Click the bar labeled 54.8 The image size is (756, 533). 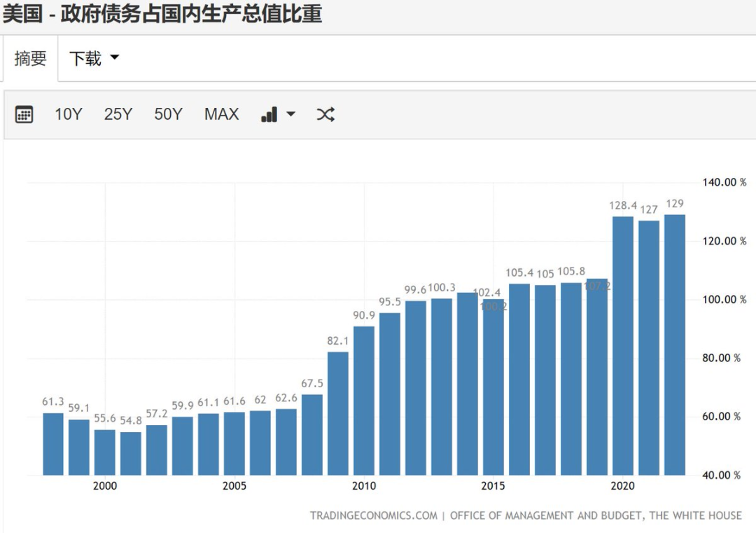click(x=131, y=453)
